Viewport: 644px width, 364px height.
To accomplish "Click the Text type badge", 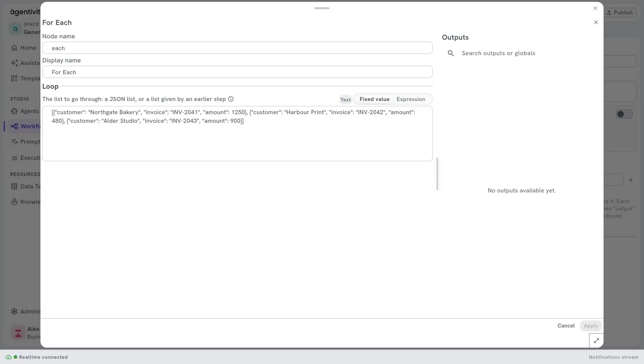I will click(x=345, y=99).
